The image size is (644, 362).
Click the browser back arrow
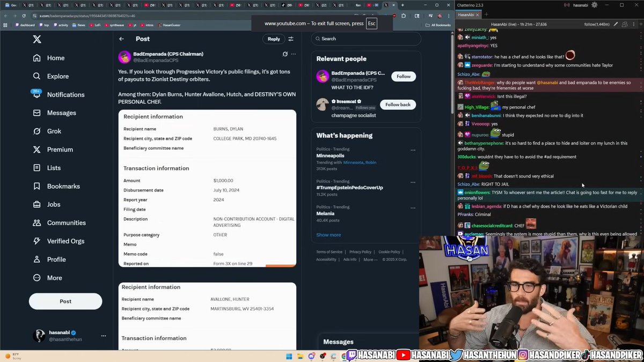[x=6, y=16]
